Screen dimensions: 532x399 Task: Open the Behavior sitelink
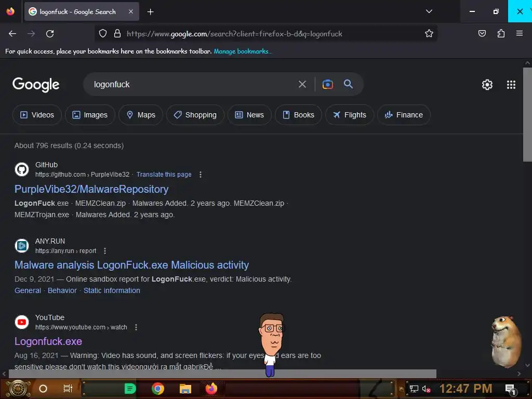[62, 290]
